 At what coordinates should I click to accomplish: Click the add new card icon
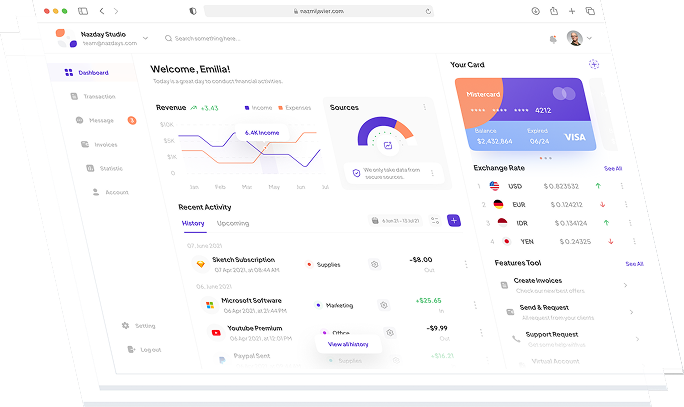click(x=594, y=65)
